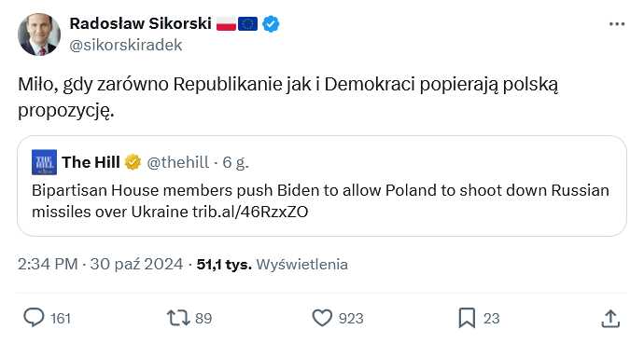Click Radosław Sikorski's blue verified badge

(x=271, y=24)
